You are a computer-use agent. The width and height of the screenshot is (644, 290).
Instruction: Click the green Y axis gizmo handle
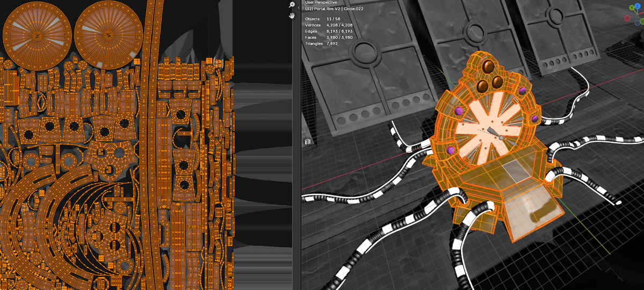[631, 9]
